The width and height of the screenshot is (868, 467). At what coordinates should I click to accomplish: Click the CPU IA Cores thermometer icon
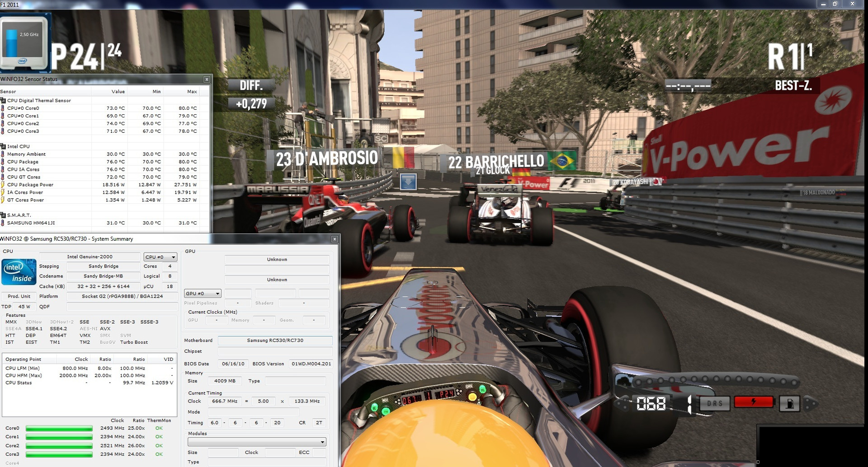[3, 169]
